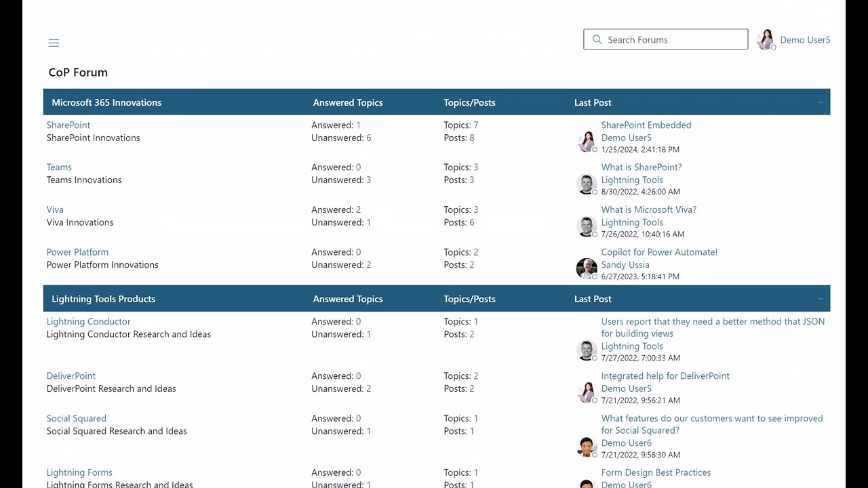Click 'DeliverPoint Research and Ideas' text
Image resolution: width=868 pixels, height=488 pixels.
111,388
